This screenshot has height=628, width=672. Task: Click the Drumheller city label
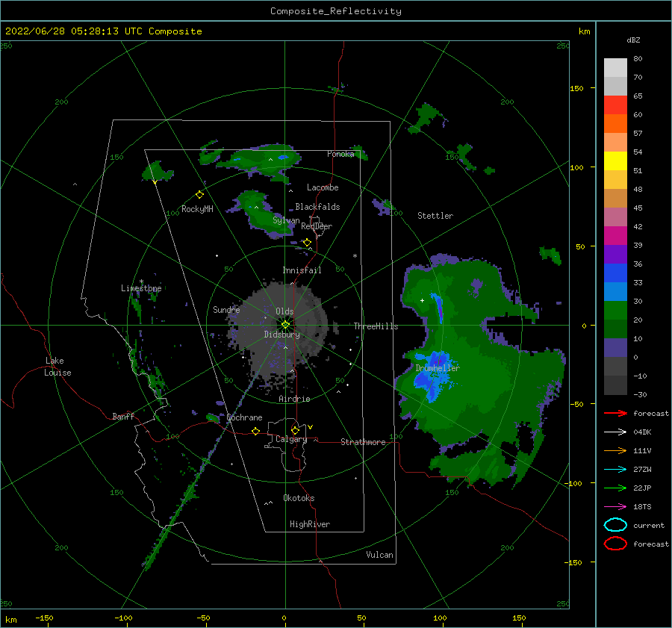[x=438, y=368]
